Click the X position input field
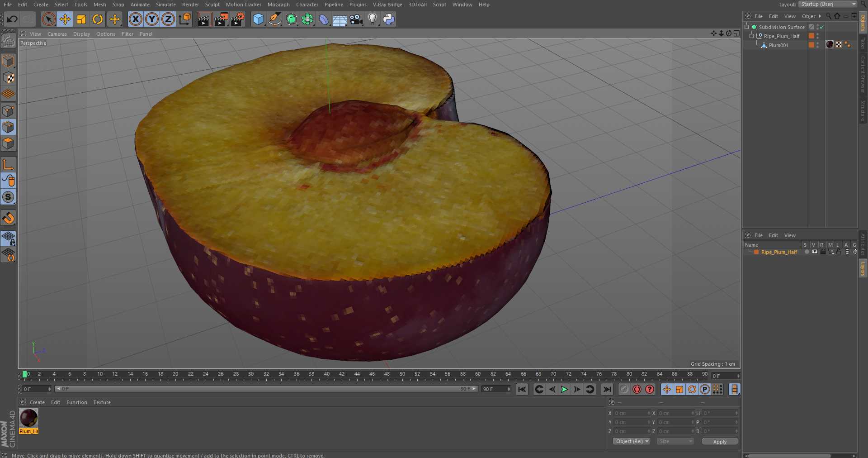 [x=632, y=413]
